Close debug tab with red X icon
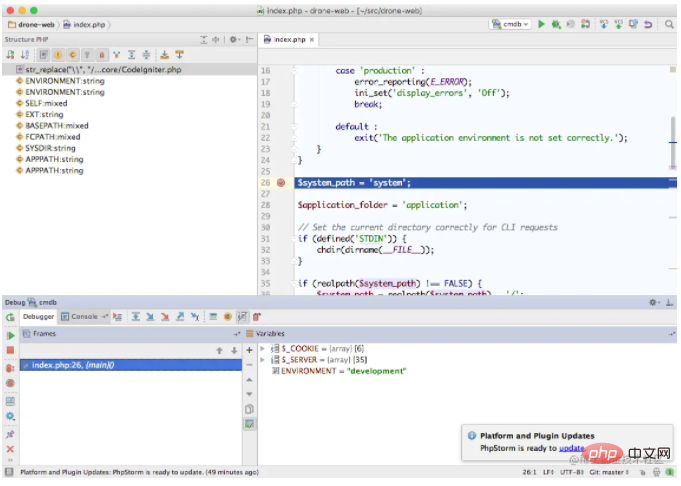 (x=10, y=449)
